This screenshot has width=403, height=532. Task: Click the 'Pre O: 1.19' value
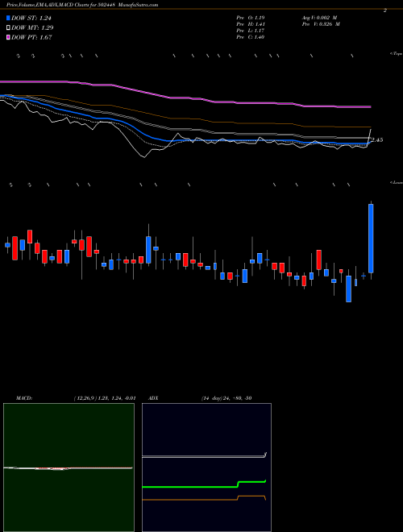pos(251,17)
